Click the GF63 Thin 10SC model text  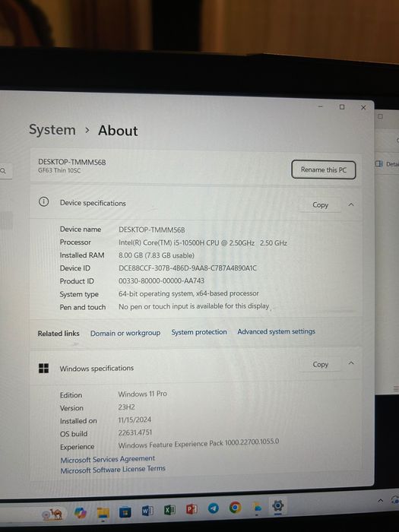coord(59,170)
